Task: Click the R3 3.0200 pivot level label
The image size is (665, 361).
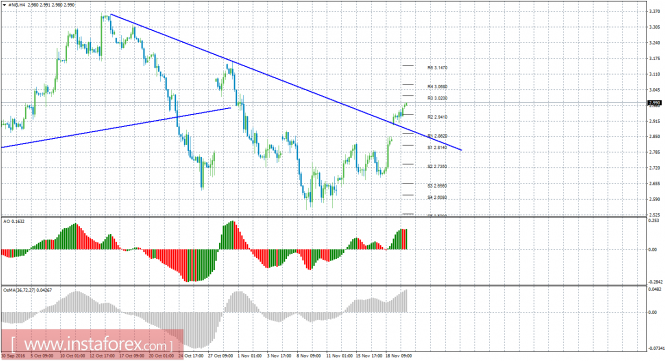Action: pyautogui.click(x=437, y=98)
